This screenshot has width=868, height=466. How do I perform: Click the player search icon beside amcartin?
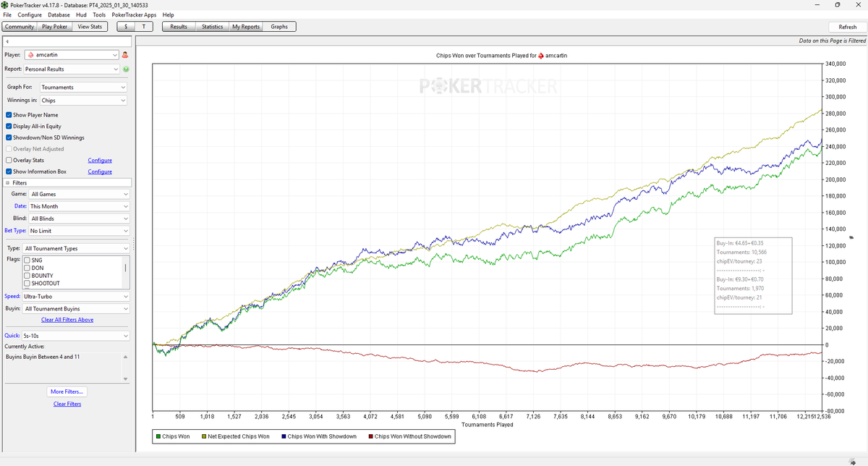click(x=125, y=55)
